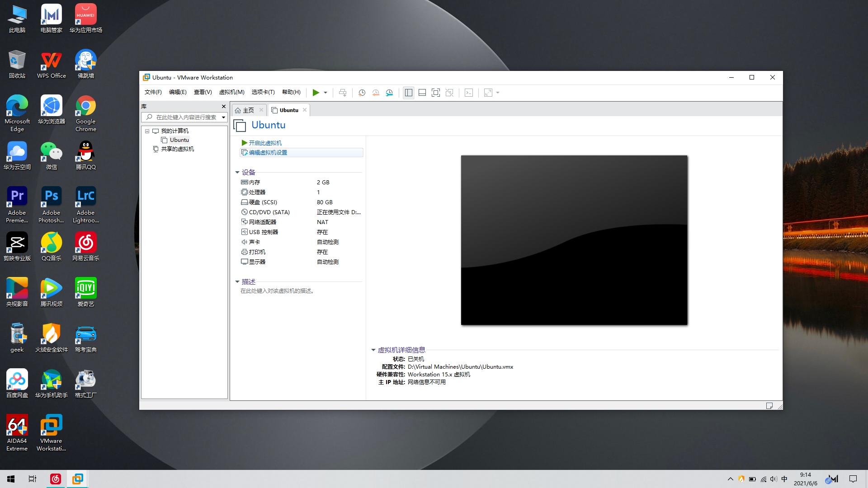Open the 编辑(E) menu
868x488 pixels.
click(178, 92)
